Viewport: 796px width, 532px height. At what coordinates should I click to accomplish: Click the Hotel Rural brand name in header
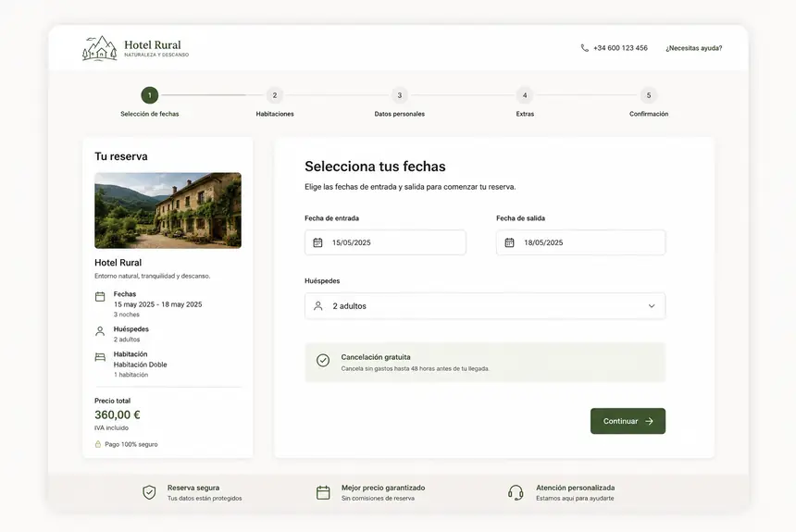(x=153, y=44)
